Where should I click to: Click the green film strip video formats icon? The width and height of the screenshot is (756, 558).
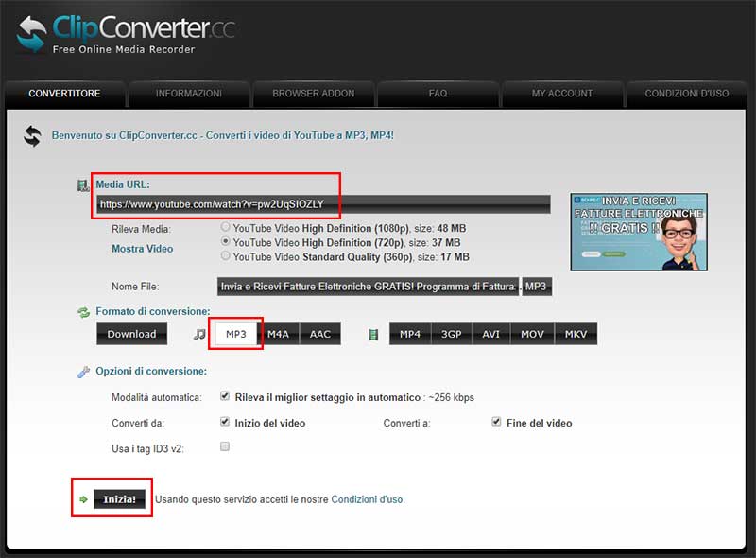[373, 335]
